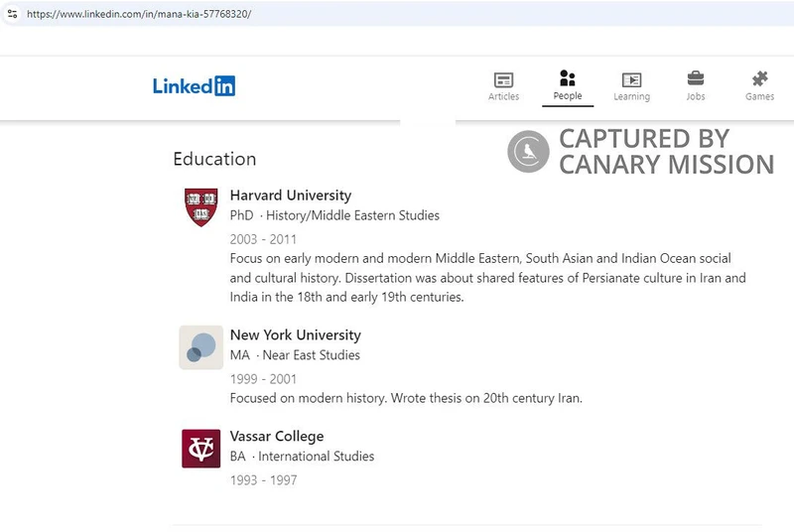The image size is (794, 532).
Task: Open the Articles nav item
Action: coord(503,86)
